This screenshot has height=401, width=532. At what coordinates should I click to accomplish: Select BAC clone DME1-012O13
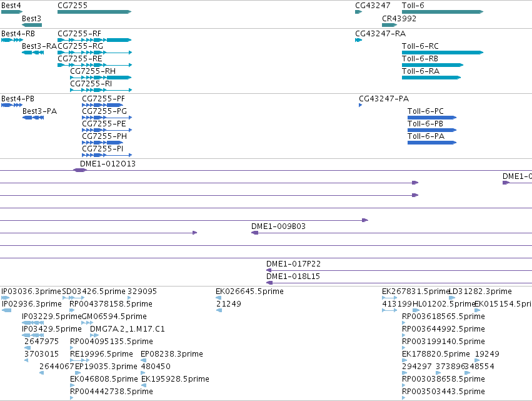click(80, 170)
